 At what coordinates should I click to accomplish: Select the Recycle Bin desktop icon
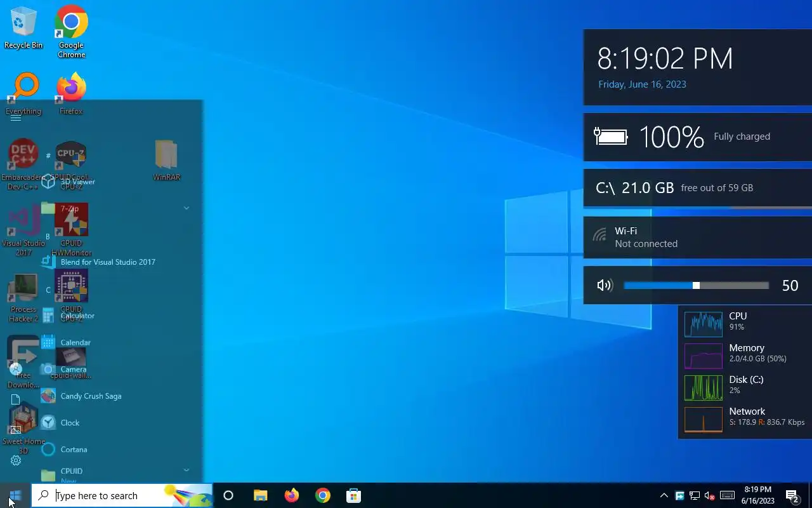click(23, 29)
